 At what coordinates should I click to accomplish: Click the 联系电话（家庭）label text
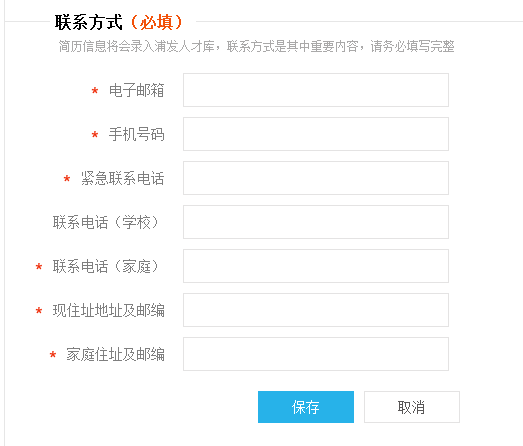pos(106,267)
